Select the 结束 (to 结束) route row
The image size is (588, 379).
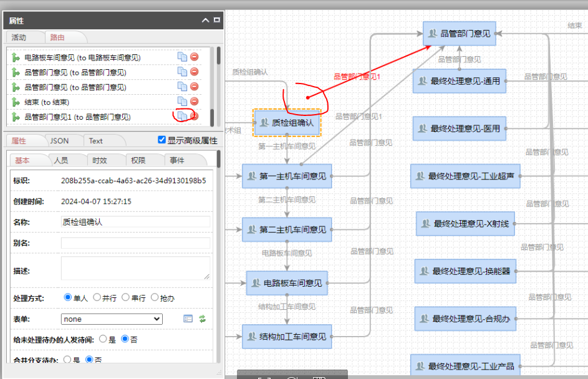(x=104, y=102)
